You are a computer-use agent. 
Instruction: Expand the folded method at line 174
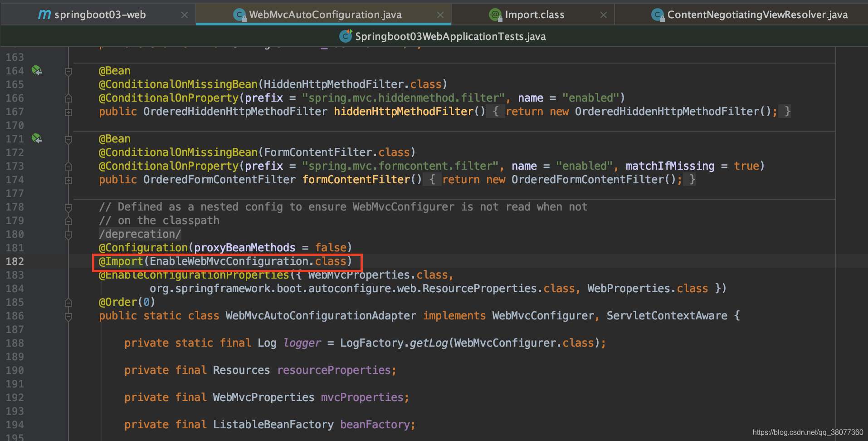pos(68,180)
